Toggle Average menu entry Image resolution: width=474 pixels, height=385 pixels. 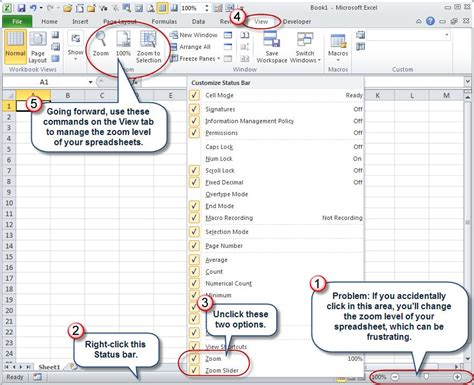point(276,260)
